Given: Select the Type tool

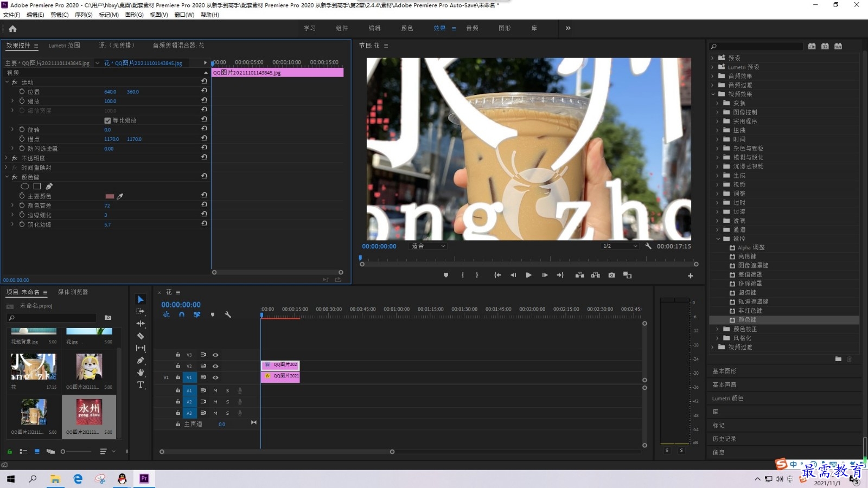Looking at the screenshot, I should click(141, 384).
